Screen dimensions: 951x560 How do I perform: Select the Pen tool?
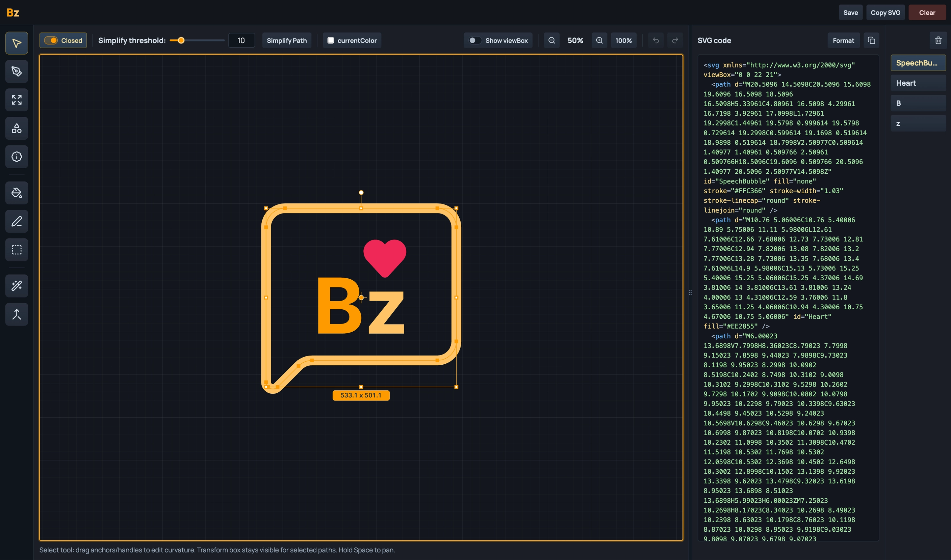(16, 71)
